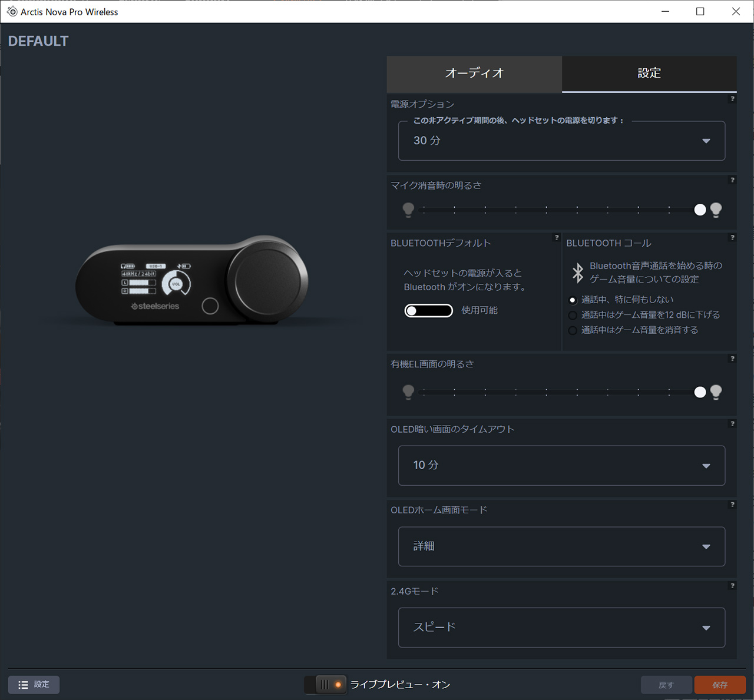This screenshot has height=700, width=754.
Task: Open the OLED暗い画面のタイムアウト 10 分 dropdown
Action: pos(561,466)
